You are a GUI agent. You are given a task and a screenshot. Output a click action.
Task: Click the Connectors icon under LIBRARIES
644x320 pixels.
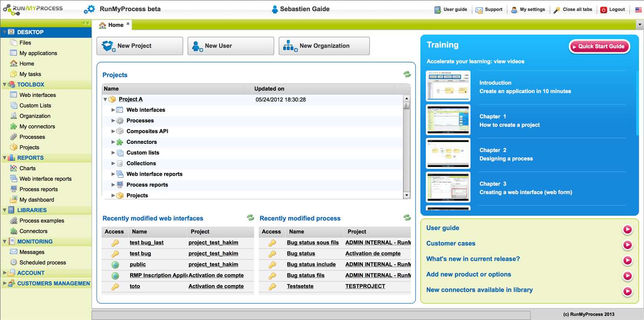coord(13,231)
